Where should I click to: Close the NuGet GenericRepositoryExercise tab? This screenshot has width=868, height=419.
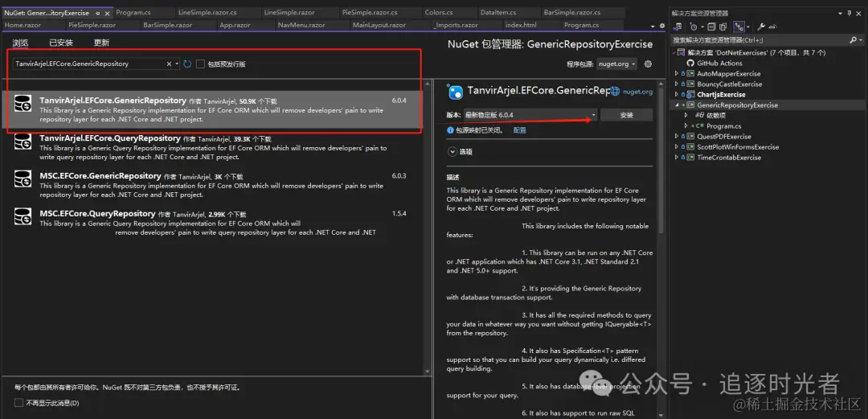click(108, 13)
